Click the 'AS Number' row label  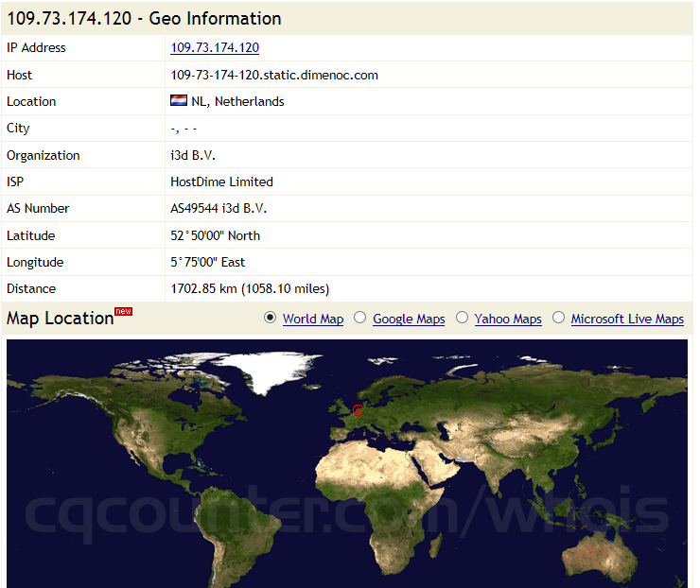click(x=38, y=208)
